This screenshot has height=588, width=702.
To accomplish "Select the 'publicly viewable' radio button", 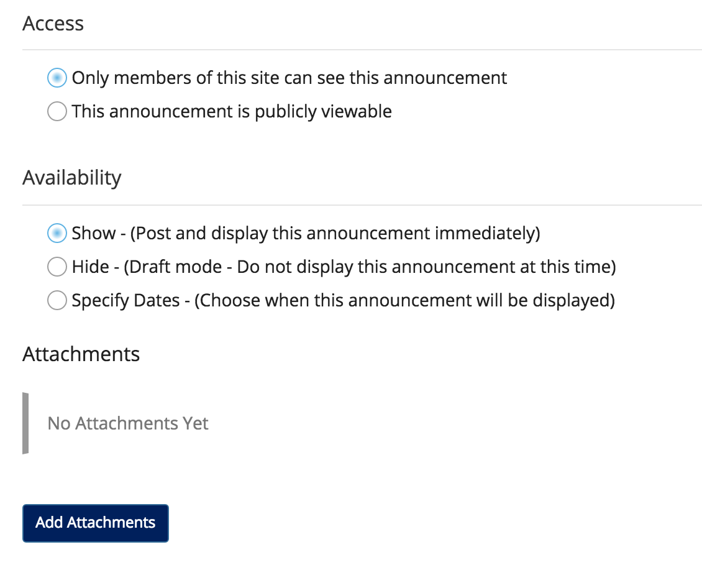I will coord(57,112).
